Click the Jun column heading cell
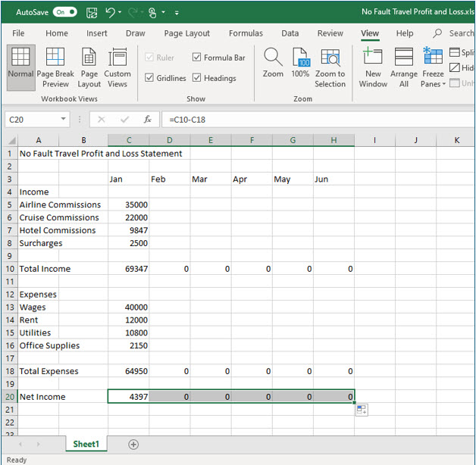This screenshot has width=476, height=465. pos(334,179)
